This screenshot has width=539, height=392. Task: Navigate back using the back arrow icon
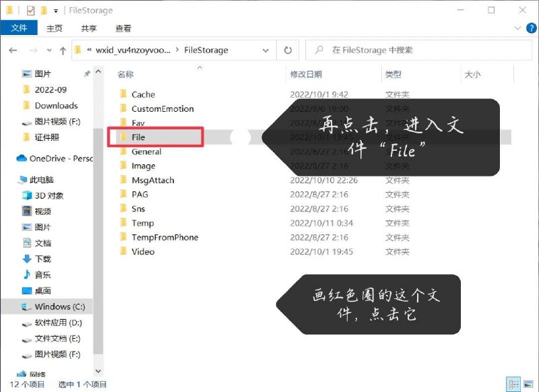[x=13, y=51]
